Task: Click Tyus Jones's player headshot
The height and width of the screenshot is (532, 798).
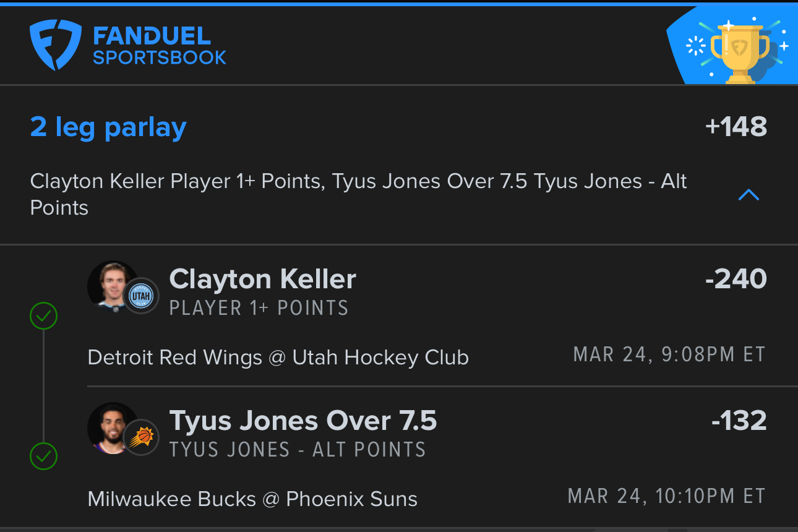Action: pos(112,427)
